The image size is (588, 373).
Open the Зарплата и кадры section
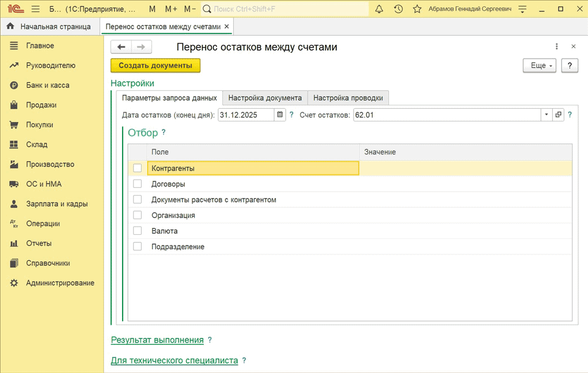click(55, 204)
